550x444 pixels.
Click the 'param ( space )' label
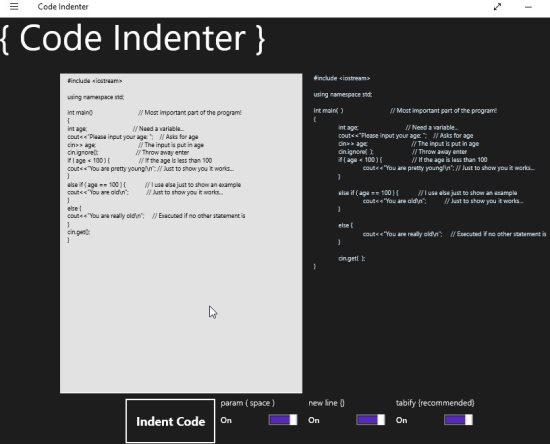(x=247, y=403)
